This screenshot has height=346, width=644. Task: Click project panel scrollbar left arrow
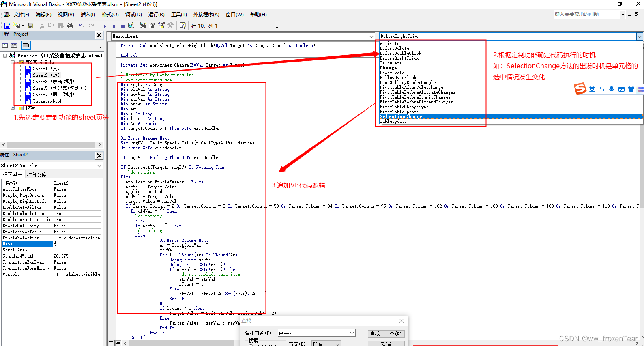pyautogui.click(x=4, y=144)
